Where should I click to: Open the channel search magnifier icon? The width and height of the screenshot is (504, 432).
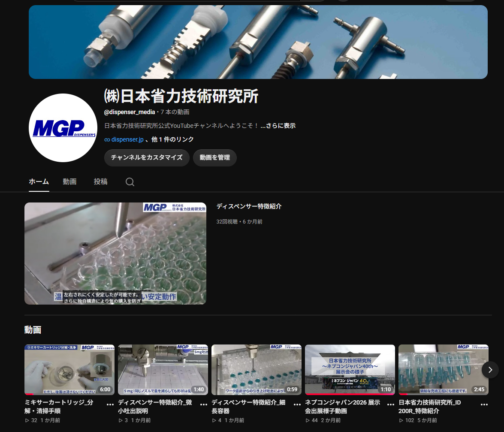point(130,182)
